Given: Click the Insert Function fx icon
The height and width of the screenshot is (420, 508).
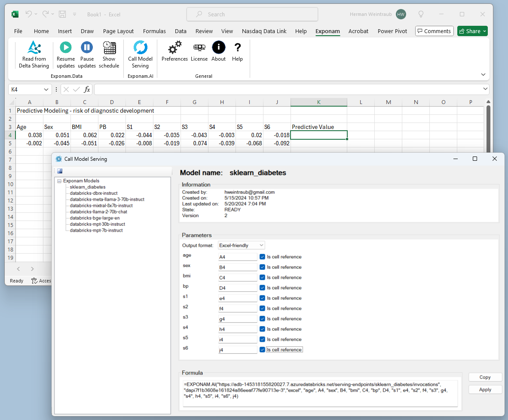Looking at the screenshot, I should click(87, 89).
